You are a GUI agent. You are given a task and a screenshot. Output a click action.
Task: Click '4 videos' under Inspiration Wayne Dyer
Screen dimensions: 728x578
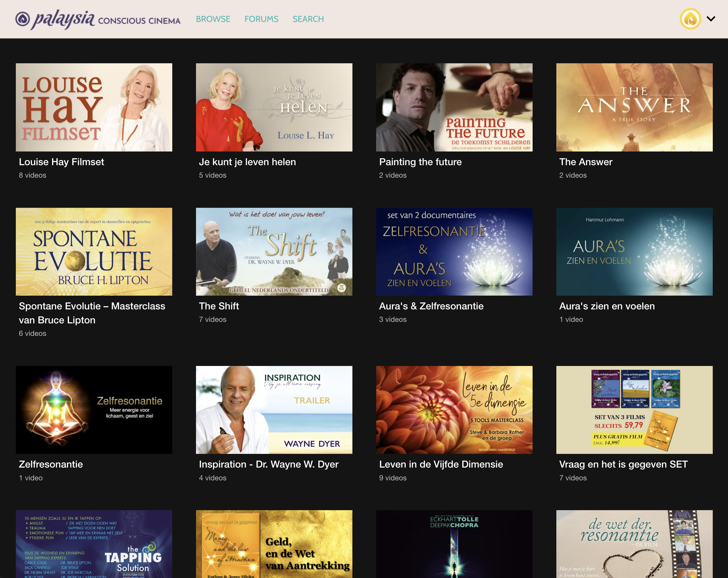point(212,478)
